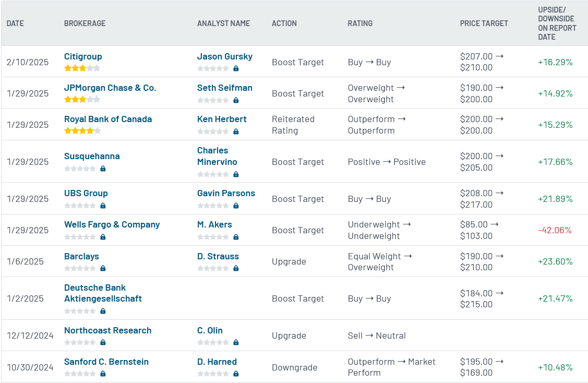588x383 pixels.
Task: View analyst Charles Minervino's profile
Action: click(217, 156)
